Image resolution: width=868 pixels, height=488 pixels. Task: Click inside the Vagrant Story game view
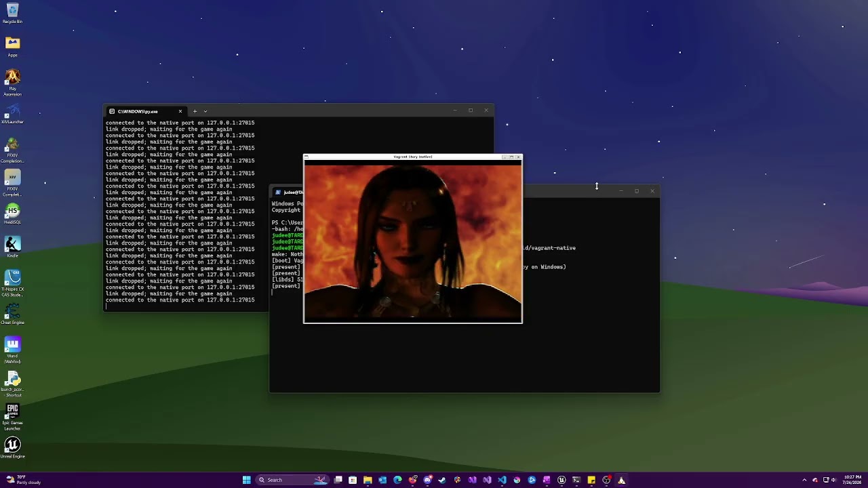[x=413, y=241]
